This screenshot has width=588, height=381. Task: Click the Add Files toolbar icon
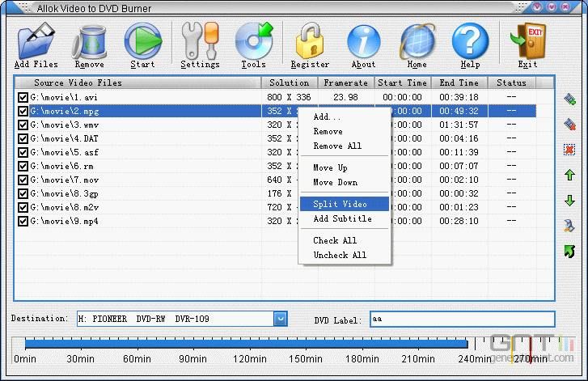click(x=36, y=40)
